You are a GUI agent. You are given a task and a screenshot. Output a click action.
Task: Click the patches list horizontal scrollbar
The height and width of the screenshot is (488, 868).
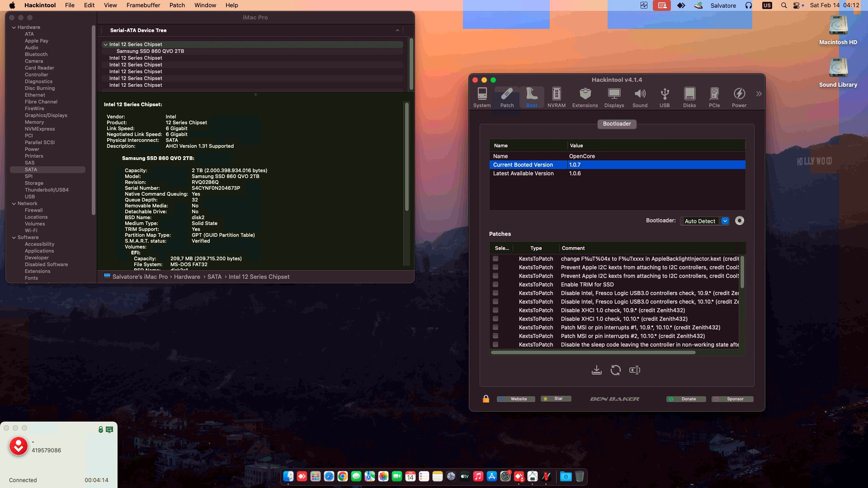pyautogui.click(x=593, y=352)
